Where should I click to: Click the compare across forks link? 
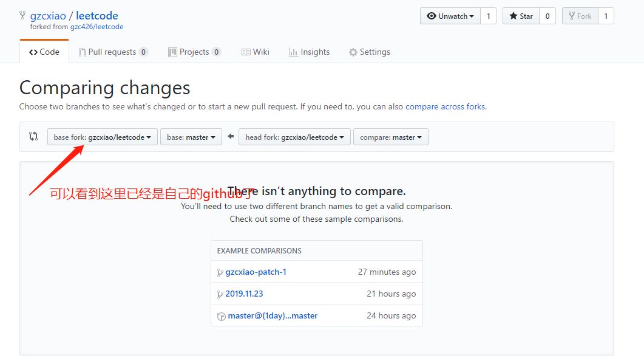pyautogui.click(x=445, y=106)
